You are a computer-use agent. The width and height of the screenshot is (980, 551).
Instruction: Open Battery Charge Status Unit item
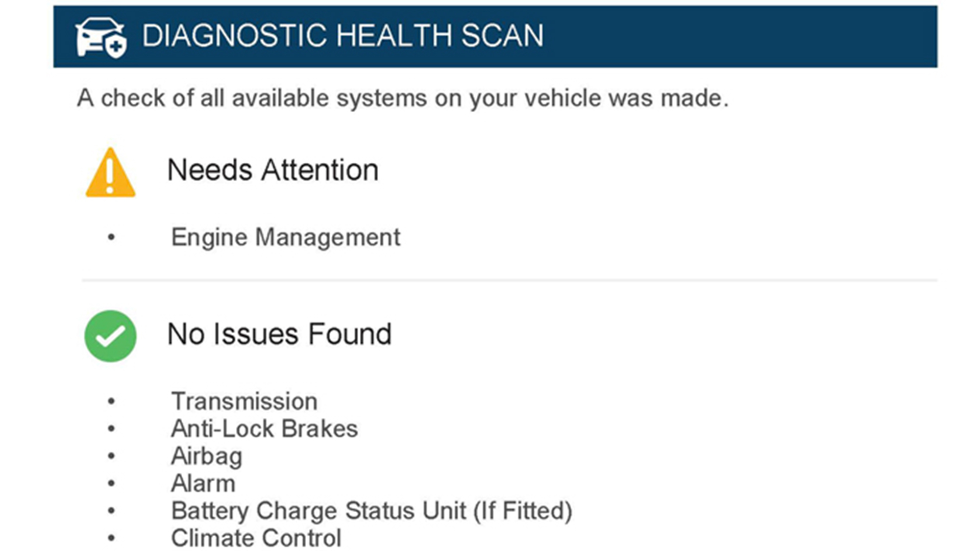pyautogui.click(x=372, y=511)
